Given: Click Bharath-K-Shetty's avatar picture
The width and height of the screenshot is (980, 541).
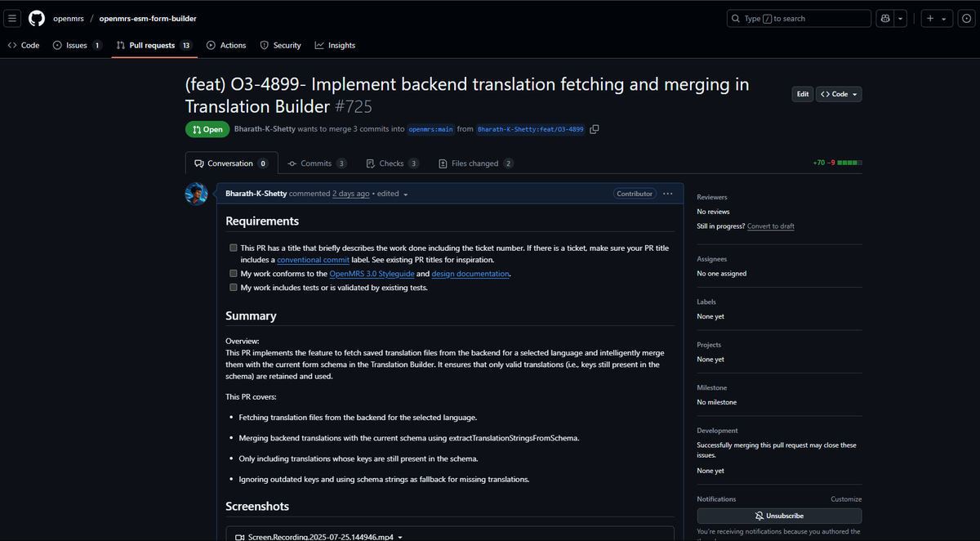Looking at the screenshot, I should click(x=196, y=194).
